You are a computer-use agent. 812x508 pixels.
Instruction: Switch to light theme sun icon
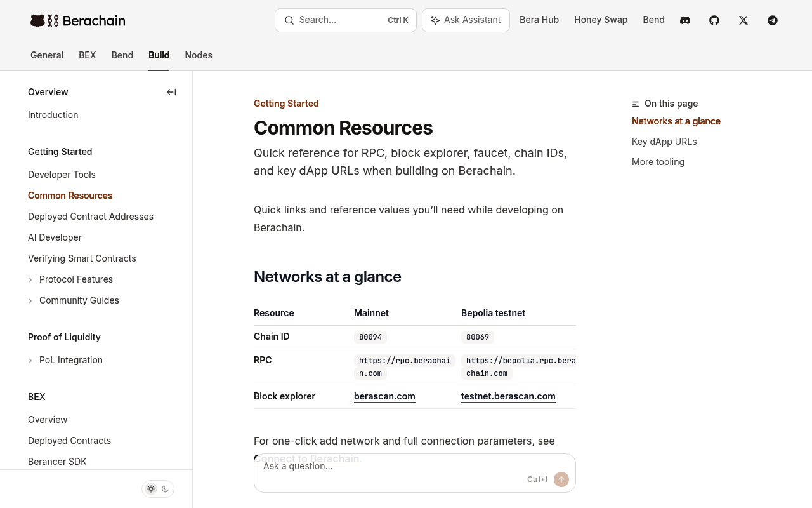[x=151, y=489]
